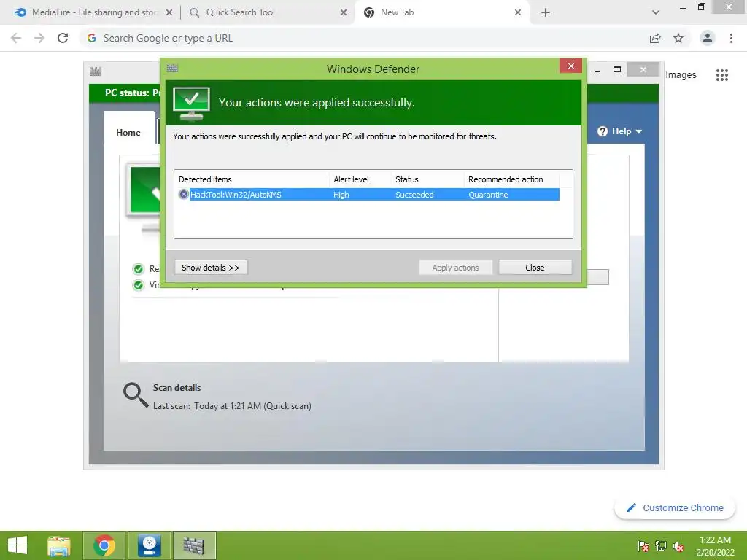Switch to MediaFire browser tab
The width and height of the screenshot is (747, 560).
point(94,12)
